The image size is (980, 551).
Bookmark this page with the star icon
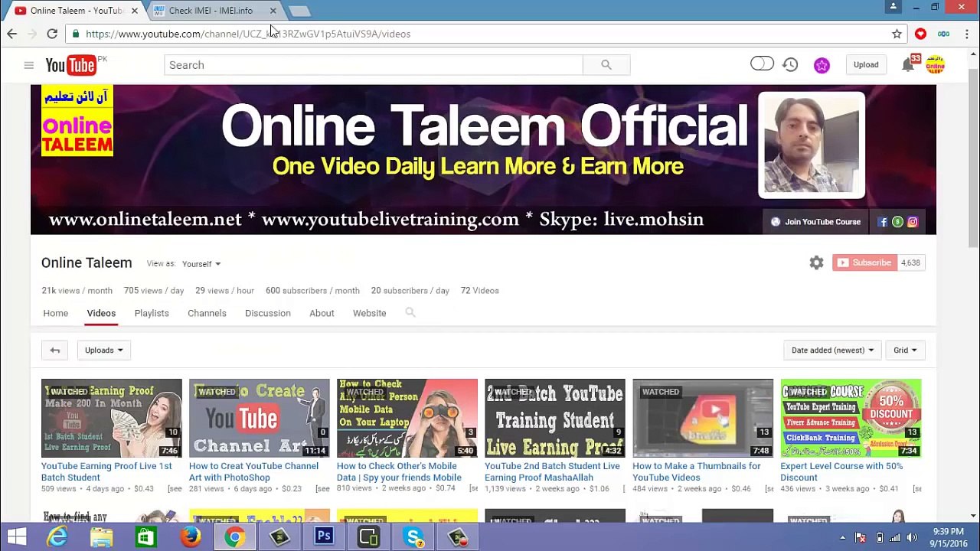897,34
